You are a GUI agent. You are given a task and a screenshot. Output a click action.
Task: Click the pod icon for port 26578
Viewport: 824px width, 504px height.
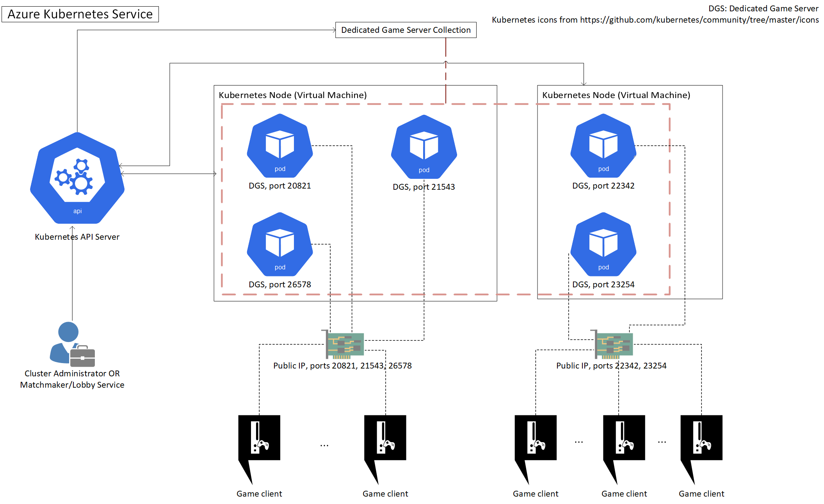click(280, 244)
